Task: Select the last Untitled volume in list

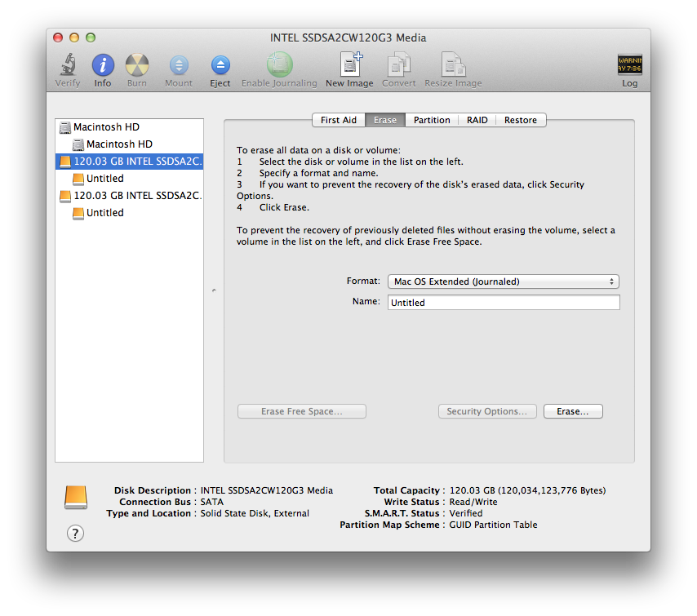Action: tap(129, 212)
